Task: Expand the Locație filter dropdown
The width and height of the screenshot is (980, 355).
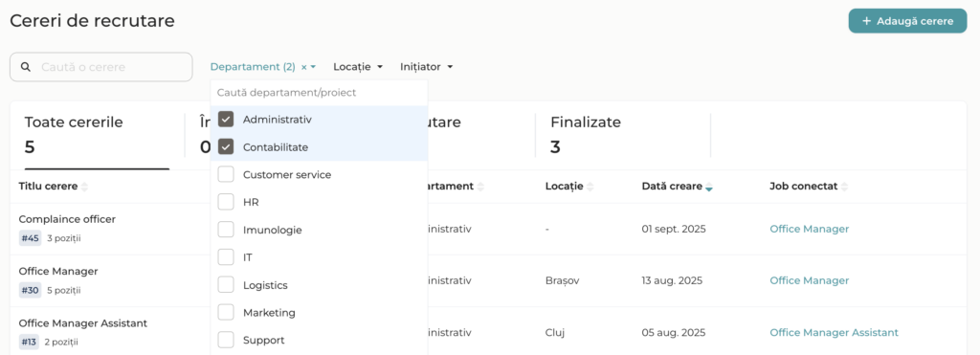Action: pos(358,67)
